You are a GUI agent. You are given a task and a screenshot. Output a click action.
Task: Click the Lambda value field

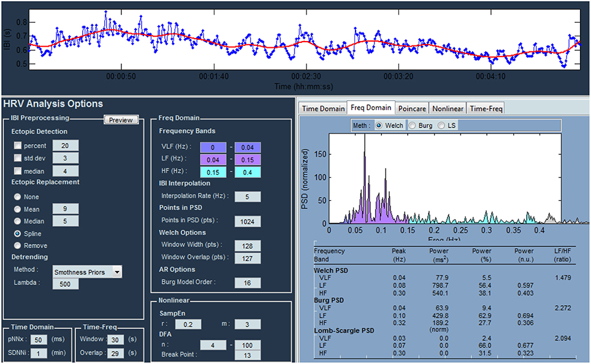[65, 284]
